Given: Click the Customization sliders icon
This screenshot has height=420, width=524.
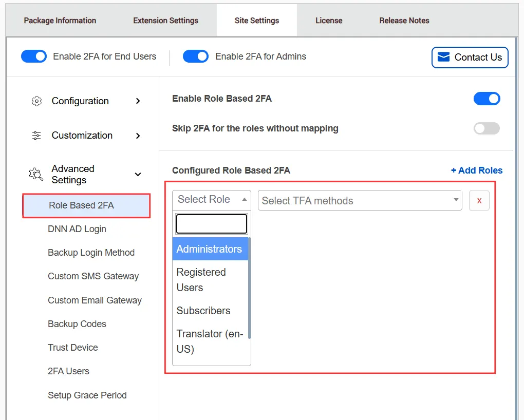Looking at the screenshot, I should tap(36, 136).
